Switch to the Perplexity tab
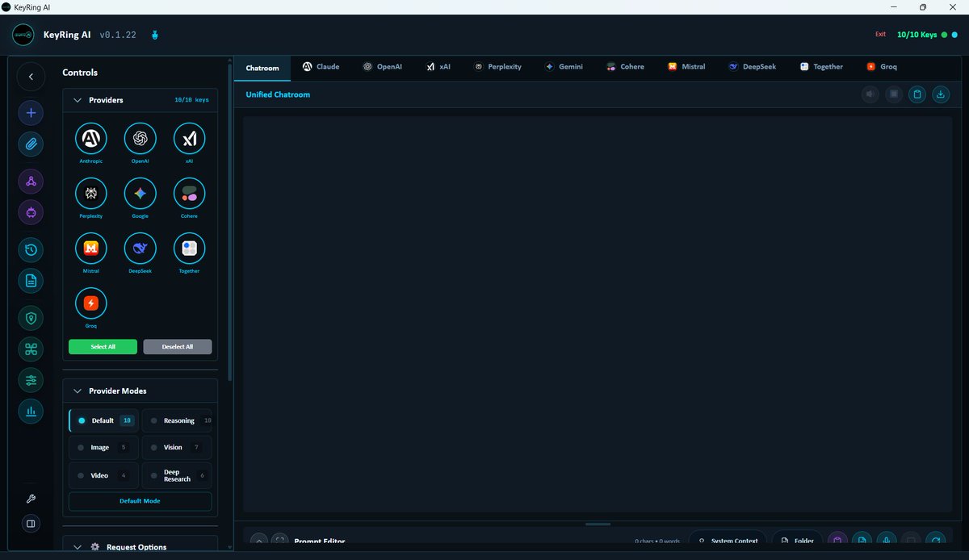Image resolution: width=969 pixels, height=560 pixels. pos(498,67)
